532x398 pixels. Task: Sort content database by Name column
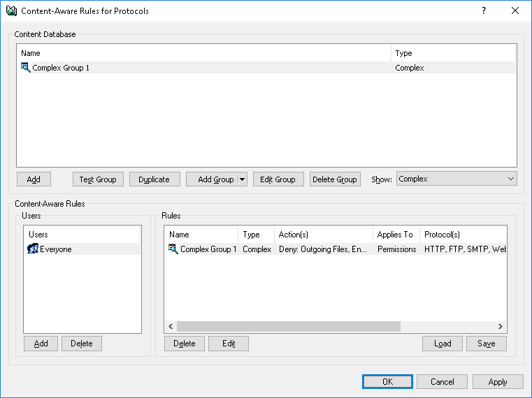(x=203, y=53)
